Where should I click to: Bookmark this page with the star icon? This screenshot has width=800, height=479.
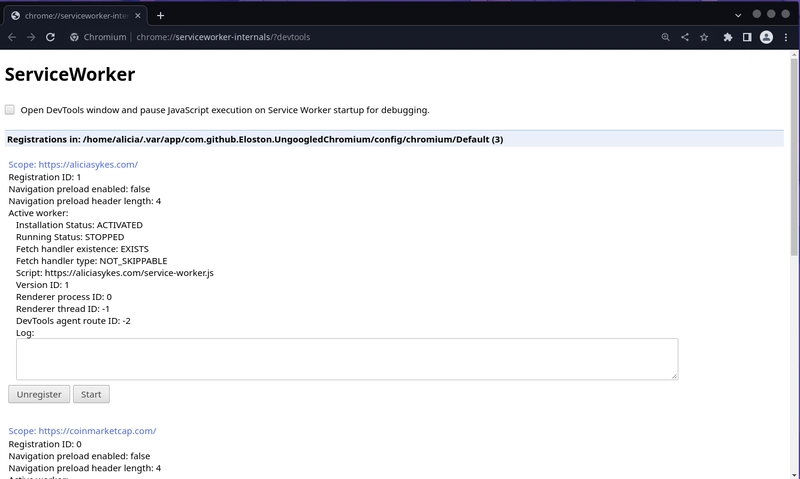(704, 37)
